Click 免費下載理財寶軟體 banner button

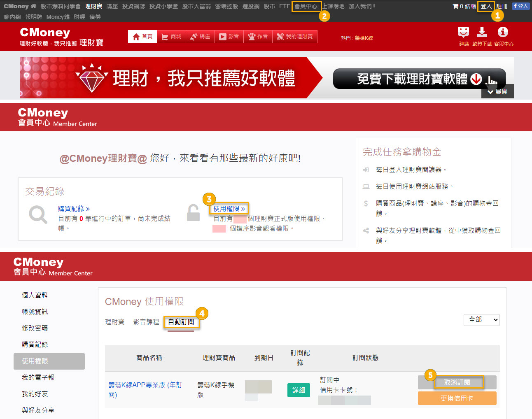[419, 79]
